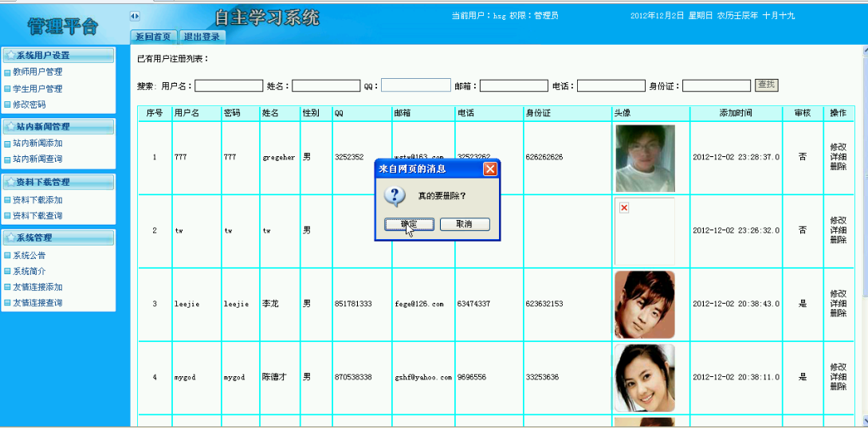Focus the 用户名 search field
This screenshot has width=868, height=428.
coord(229,86)
